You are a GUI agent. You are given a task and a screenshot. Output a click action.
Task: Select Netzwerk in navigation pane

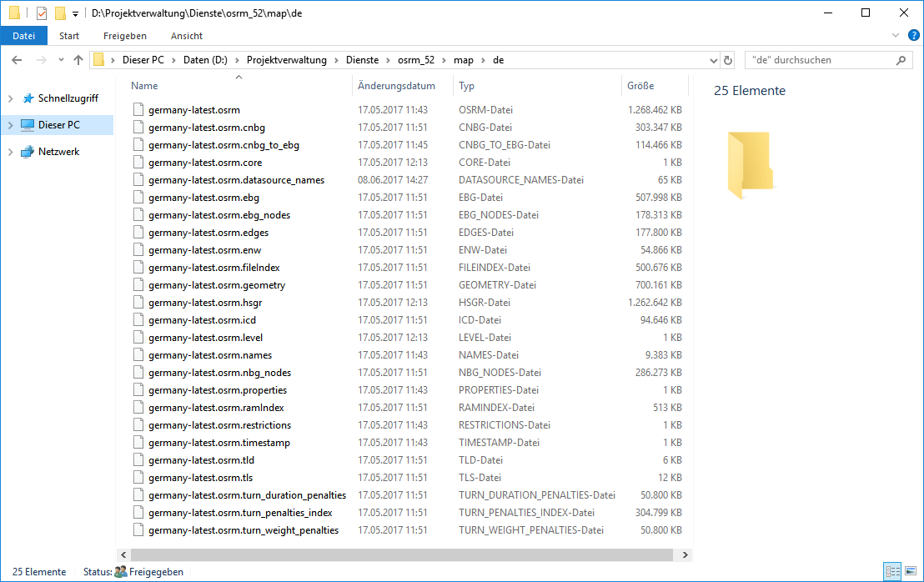click(58, 152)
